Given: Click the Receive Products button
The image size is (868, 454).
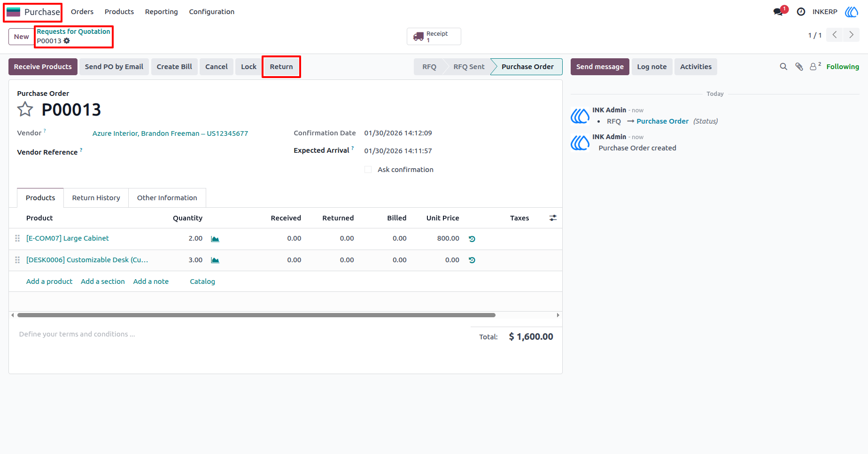Looking at the screenshot, I should [43, 67].
